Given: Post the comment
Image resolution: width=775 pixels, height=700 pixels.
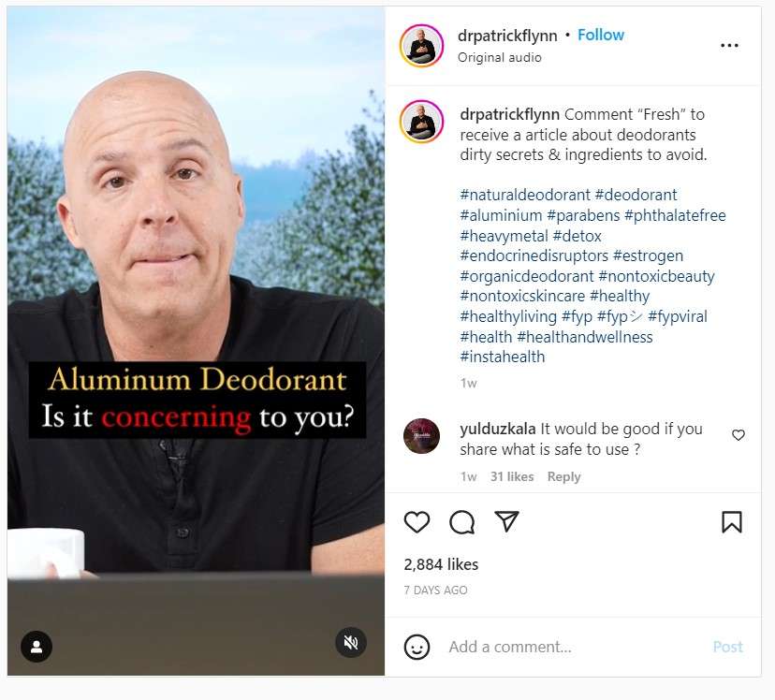Looking at the screenshot, I should (x=727, y=647).
